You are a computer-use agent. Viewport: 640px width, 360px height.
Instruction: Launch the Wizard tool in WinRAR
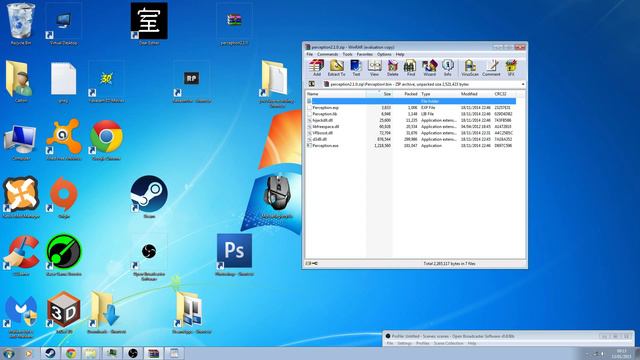coord(429,68)
